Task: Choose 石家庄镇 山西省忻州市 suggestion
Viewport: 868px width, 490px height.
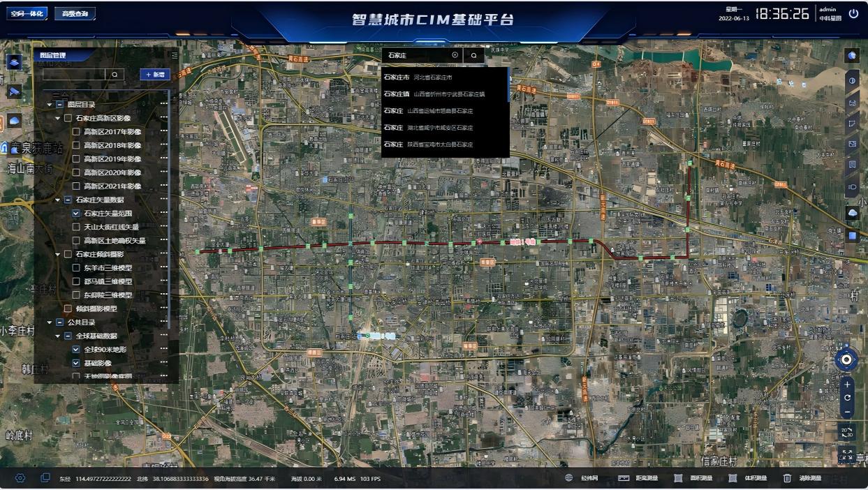Action: [x=445, y=94]
